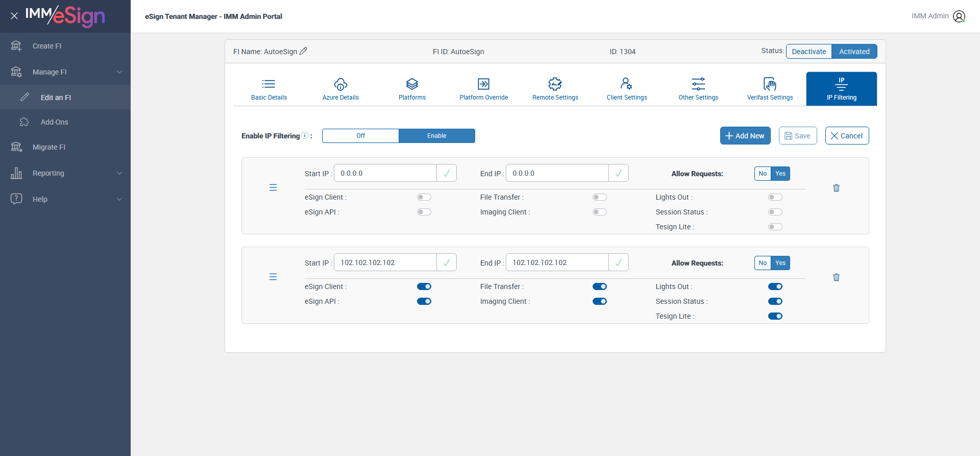Confirm Start IP 0.0.0.0 with checkmark
Image resolution: width=980 pixels, height=456 pixels.
point(447,173)
